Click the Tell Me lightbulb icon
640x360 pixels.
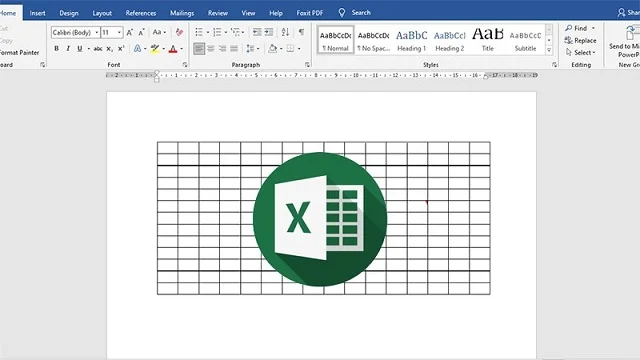[342, 13]
